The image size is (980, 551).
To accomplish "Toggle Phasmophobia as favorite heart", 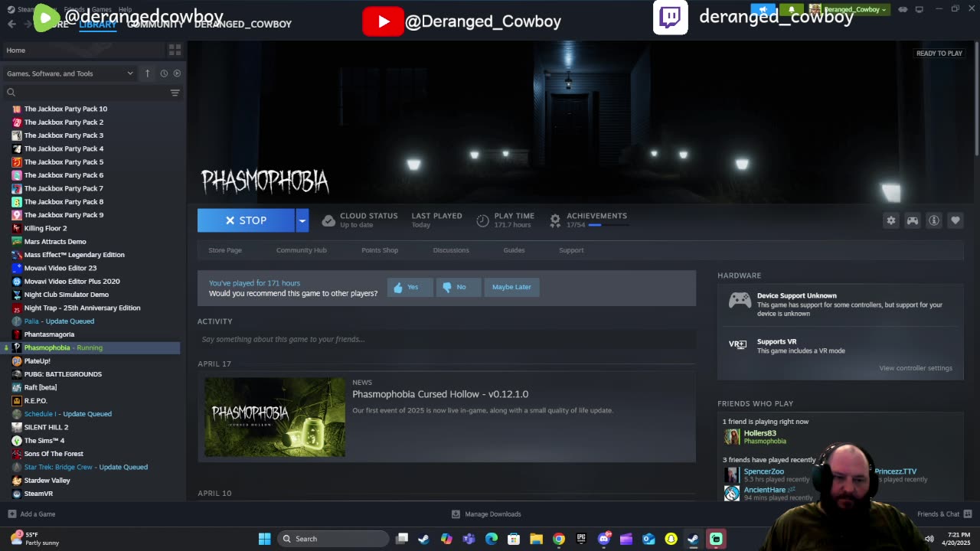I will [x=955, y=220].
